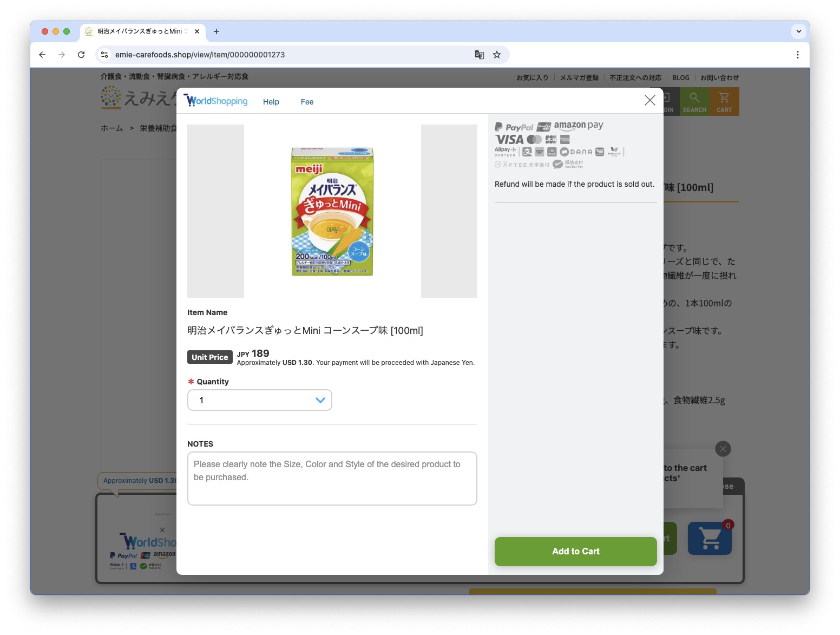Expand the Quantity dropdown
The image size is (840, 635).
point(260,400)
